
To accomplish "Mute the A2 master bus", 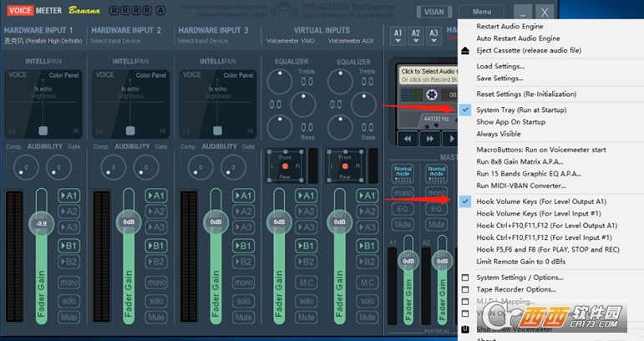I will 436,225.
